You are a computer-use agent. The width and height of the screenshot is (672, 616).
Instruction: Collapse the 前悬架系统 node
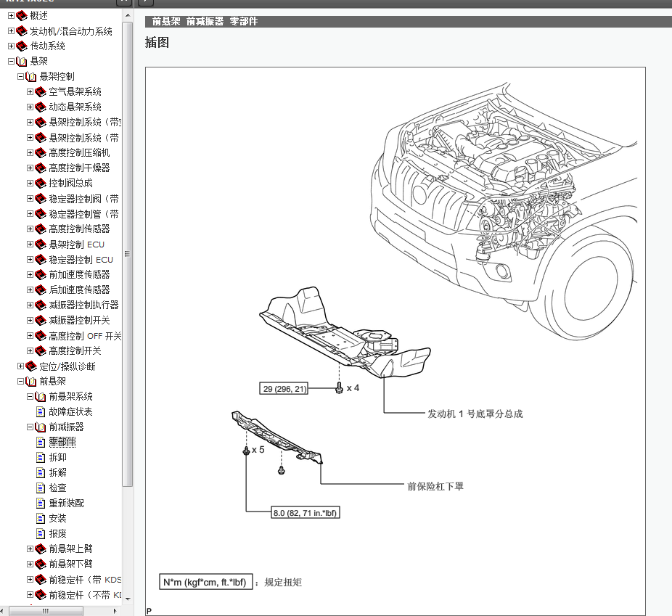coord(30,397)
